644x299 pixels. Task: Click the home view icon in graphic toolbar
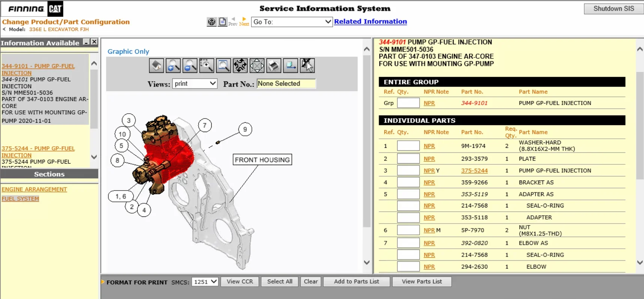coord(156,66)
